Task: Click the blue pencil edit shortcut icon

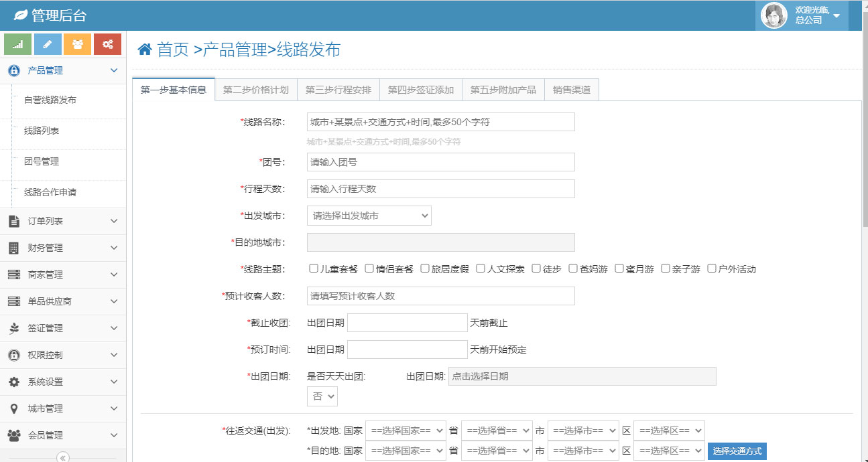Action: [48, 44]
